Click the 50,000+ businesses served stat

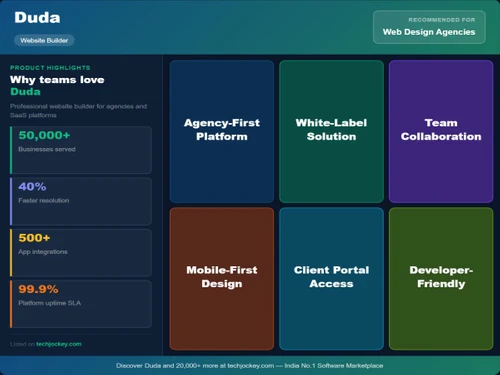[81, 150]
